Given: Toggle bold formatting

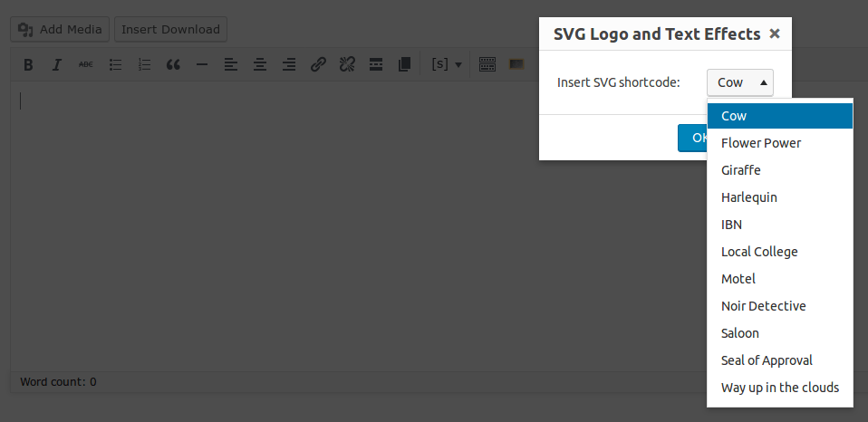Looking at the screenshot, I should tap(28, 65).
